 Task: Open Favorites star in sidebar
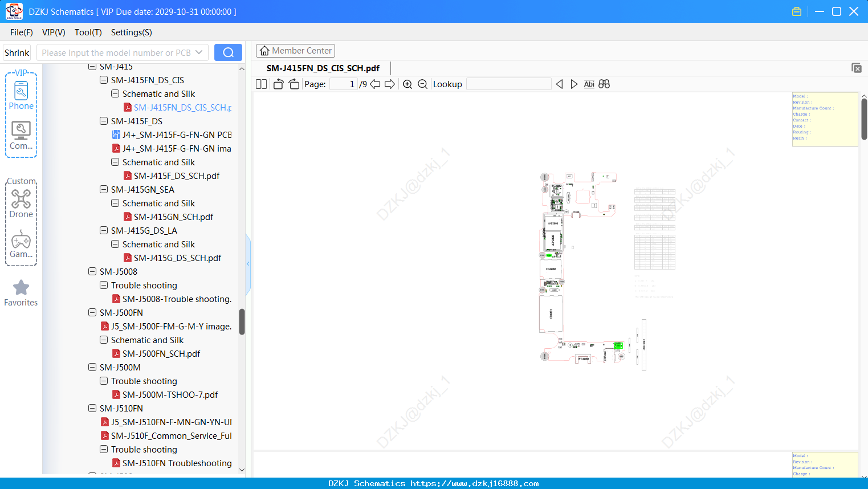pos(21,293)
